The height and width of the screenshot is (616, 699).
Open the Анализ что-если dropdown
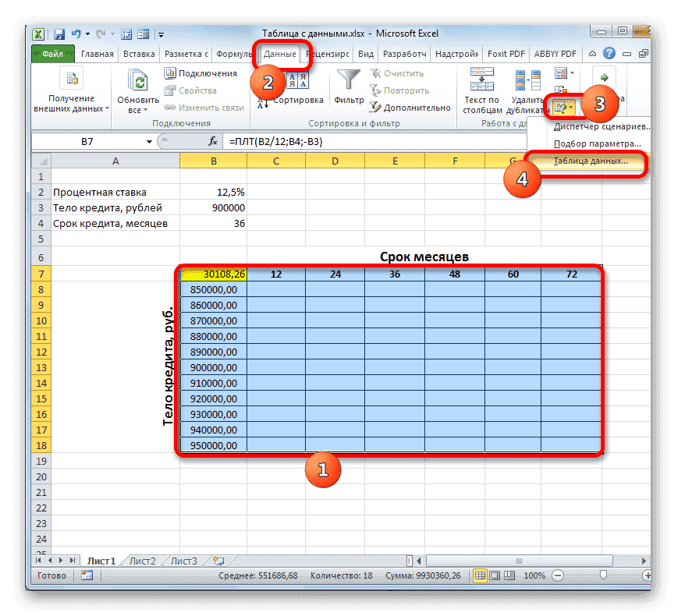[563, 107]
